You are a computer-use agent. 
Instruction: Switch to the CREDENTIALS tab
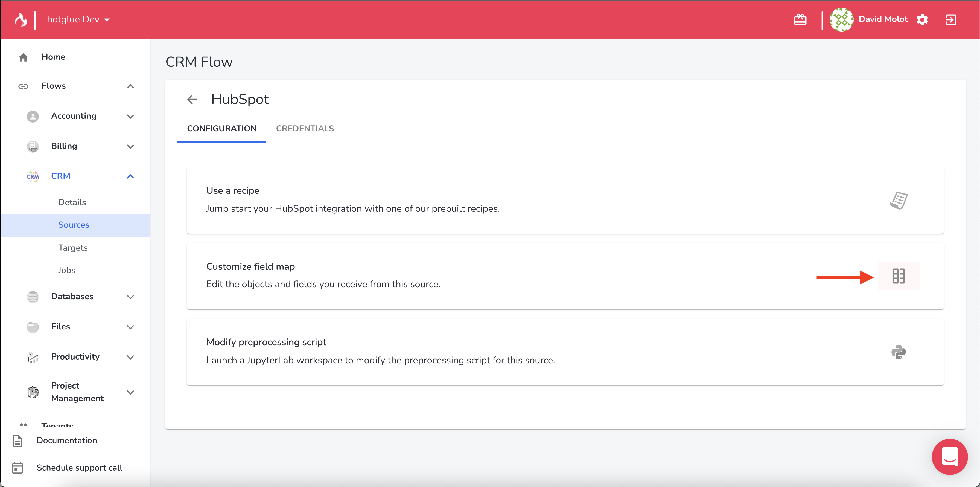(305, 129)
